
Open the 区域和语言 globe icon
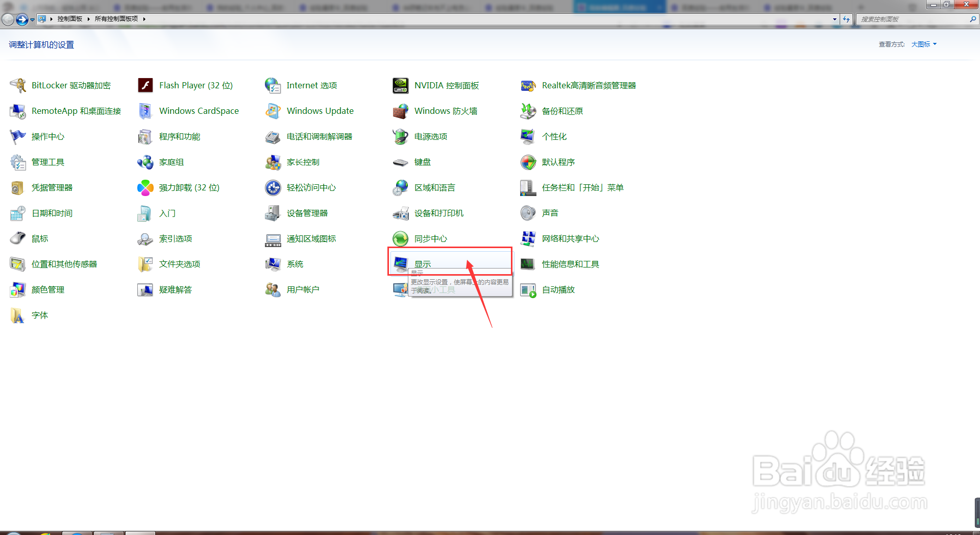pyautogui.click(x=401, y=187)
